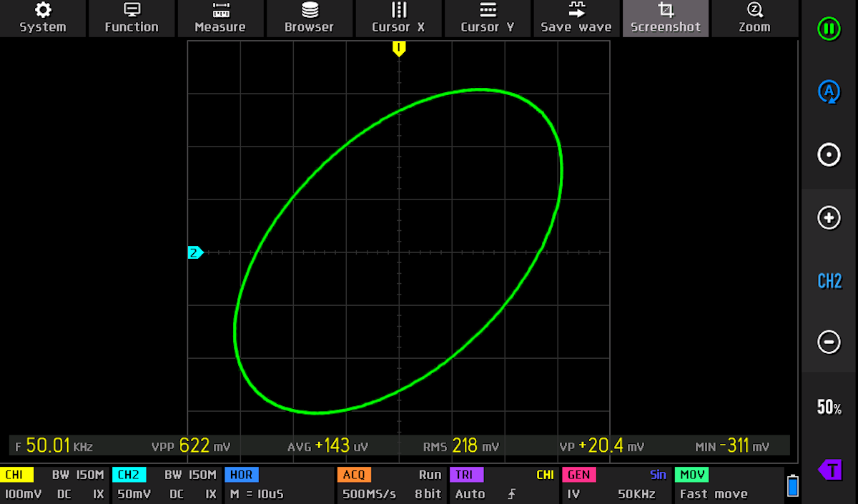858x504 pixels.
Task: Select the CH2 1X probe ratio
Action: [x=211, y=494]
